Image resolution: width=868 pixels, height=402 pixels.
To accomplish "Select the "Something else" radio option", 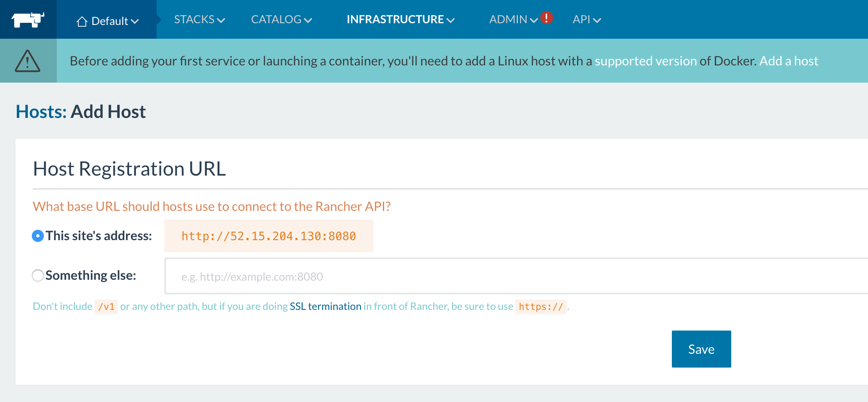I will [x=38, y=275].
